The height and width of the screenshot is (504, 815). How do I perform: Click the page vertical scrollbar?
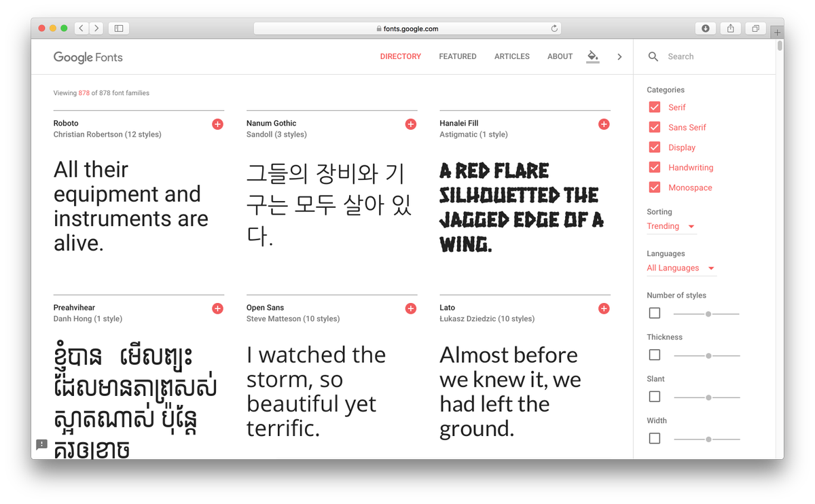tap(780, 46)
